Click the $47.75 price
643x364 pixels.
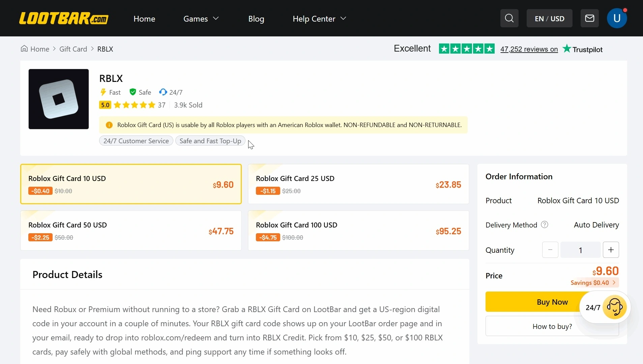(221, 231)
